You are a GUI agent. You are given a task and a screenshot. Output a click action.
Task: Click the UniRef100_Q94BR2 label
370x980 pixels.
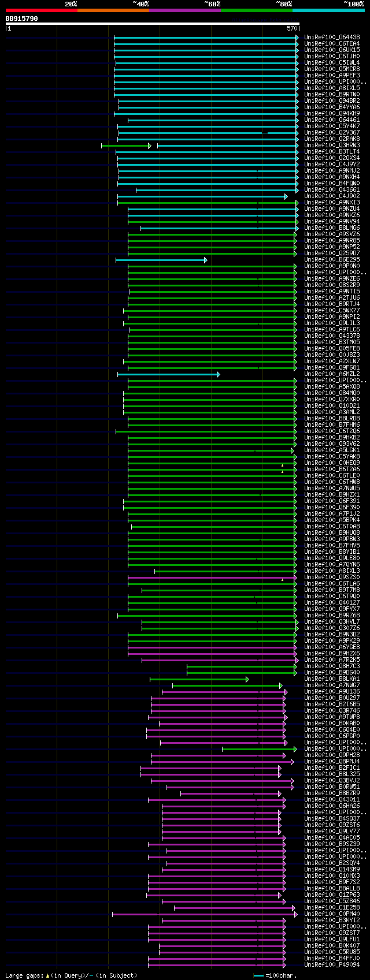[332, 100]
